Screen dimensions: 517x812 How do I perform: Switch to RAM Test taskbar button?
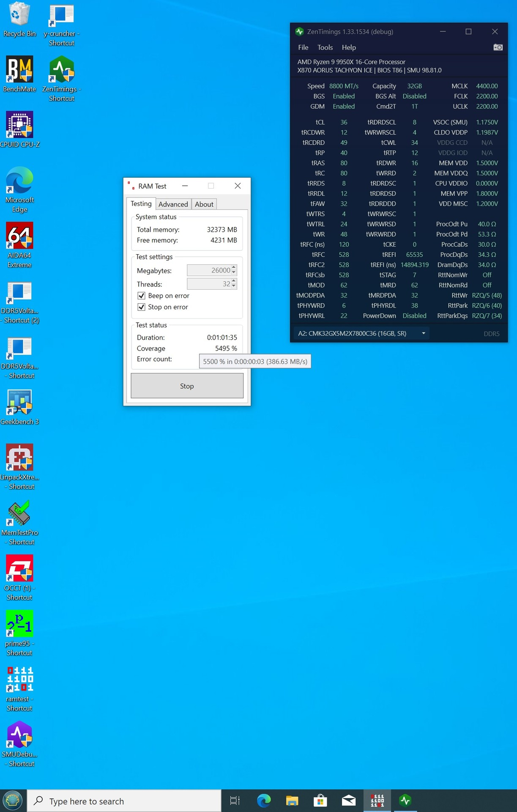pyautogui.click(x=377, y=801)
